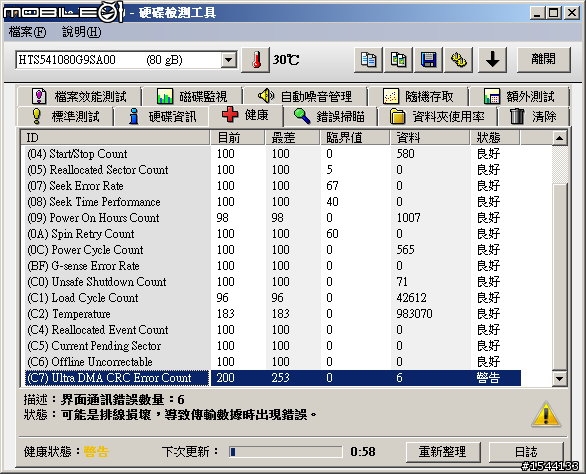586x474 pixels.
Task: Click the ID column header
Action: pos(115,138)
